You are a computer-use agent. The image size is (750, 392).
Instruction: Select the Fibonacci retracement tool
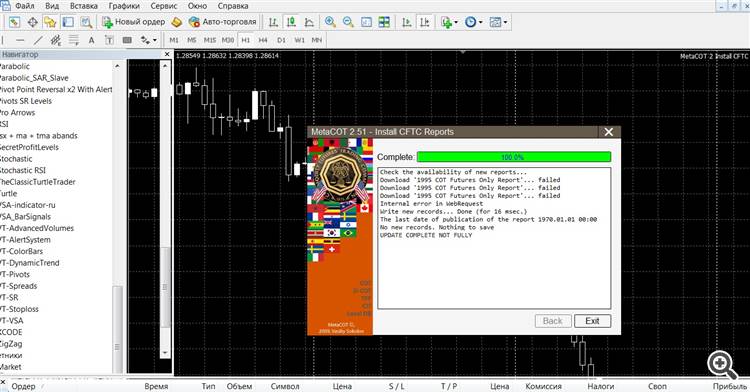[x=74, y=40]
